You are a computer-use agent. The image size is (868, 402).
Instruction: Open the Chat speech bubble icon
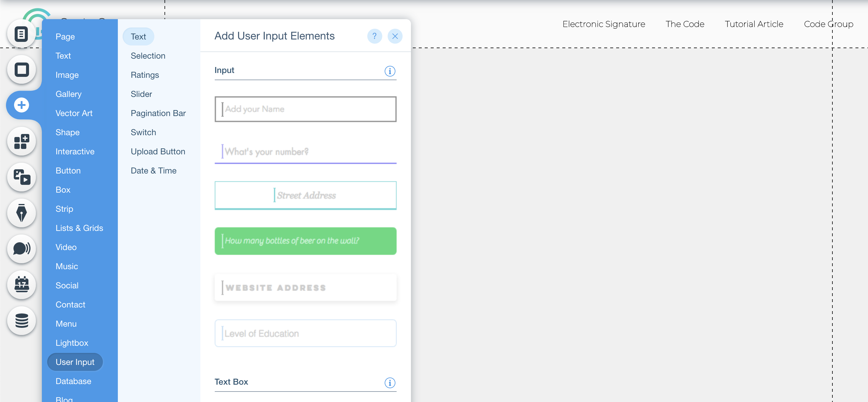pyautogui.click(x=21, y=249)
